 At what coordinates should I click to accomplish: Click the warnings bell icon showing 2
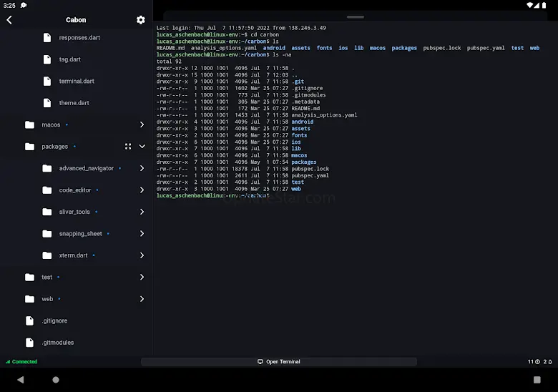pyautogui.click(x=550, y=362)
